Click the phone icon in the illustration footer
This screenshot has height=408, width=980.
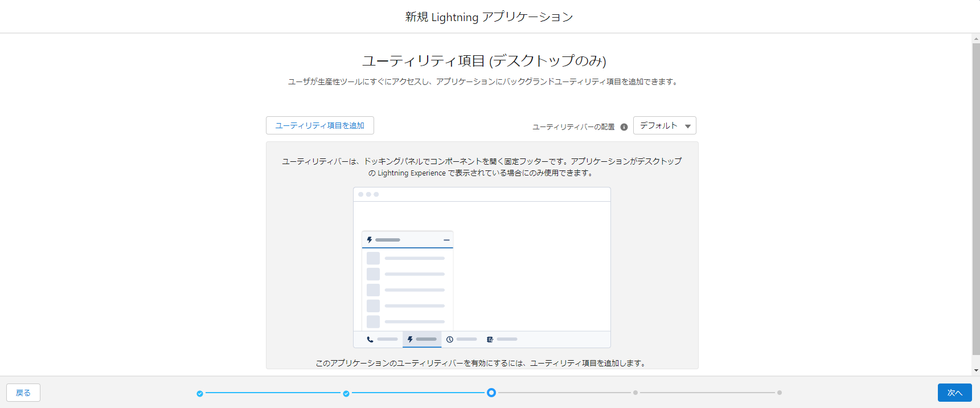pyautogui.click(x=370, y=339)
